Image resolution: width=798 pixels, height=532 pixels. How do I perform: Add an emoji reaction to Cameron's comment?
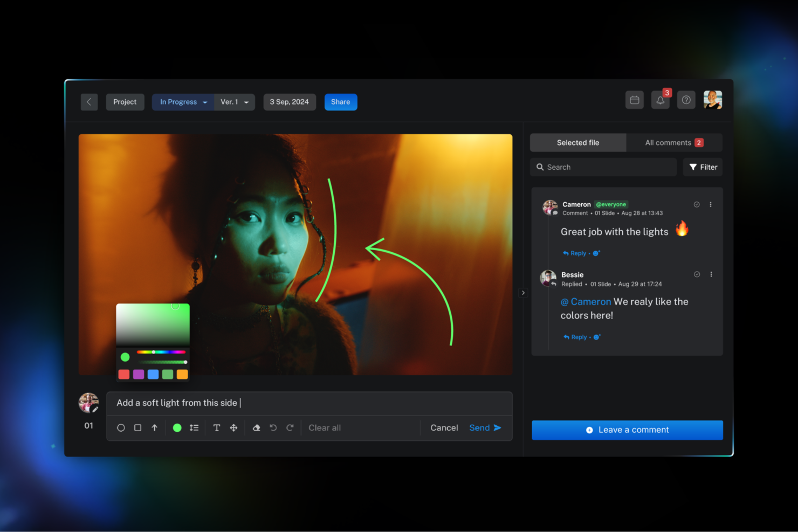click(597, 253)
